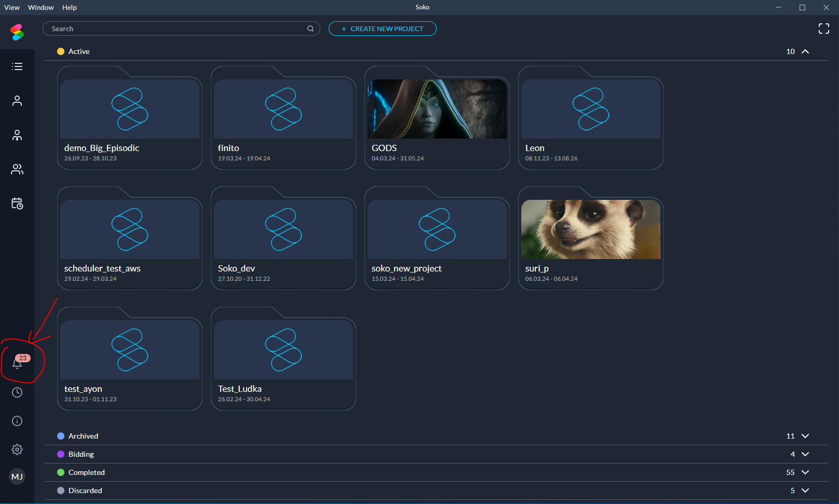Click the green Completed status dot
This screenshot has width=839, height=504.
pyautogui.click(x=61, y=472)
